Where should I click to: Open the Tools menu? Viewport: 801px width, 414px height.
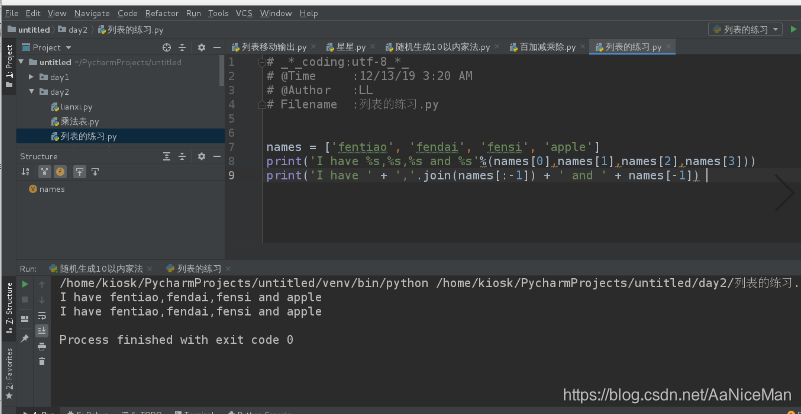tap(218, 13)
